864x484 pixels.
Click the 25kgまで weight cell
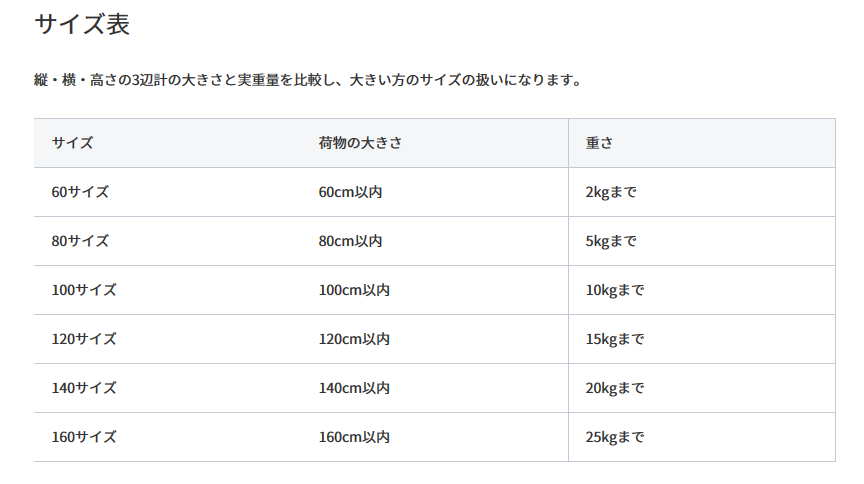tap(615, 437)
